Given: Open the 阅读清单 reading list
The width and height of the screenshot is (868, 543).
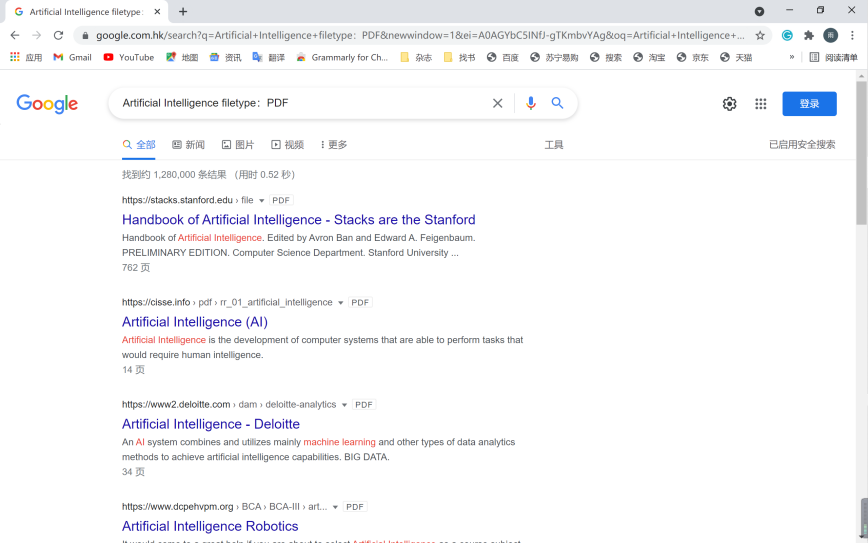Looking at the screenshot, I should tap(833, 57).
